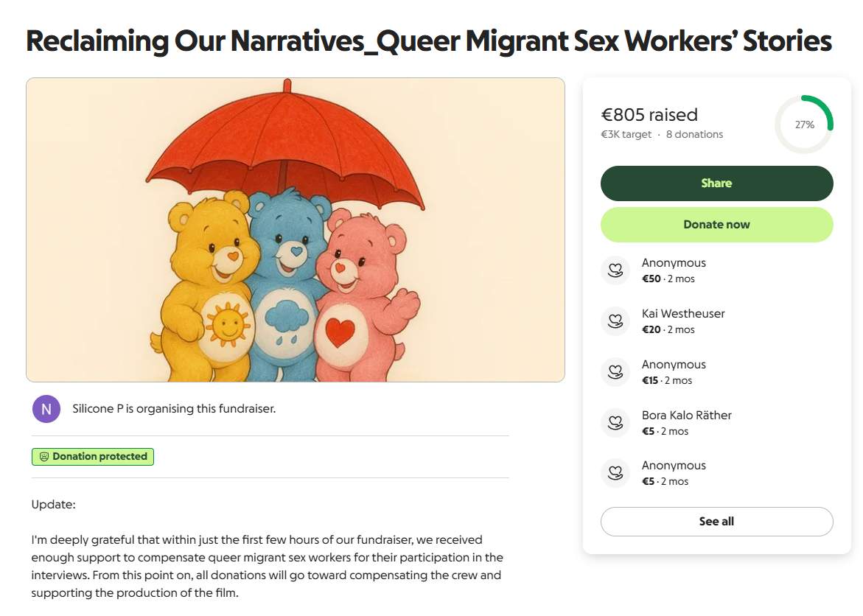
Task: Click heart-hand icon beside €50 Anonymous donation
Action: [615, 270]
